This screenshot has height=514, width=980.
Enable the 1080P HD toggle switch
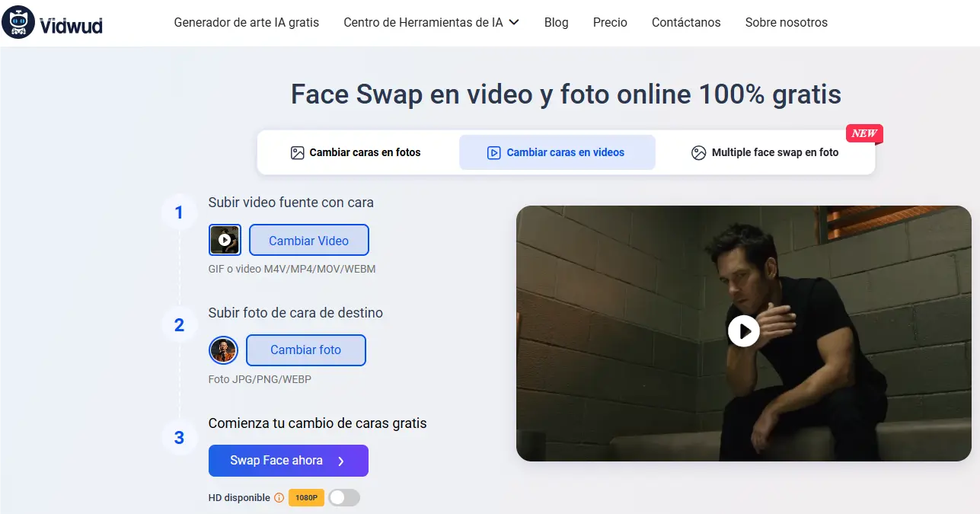tap(343, 497)
